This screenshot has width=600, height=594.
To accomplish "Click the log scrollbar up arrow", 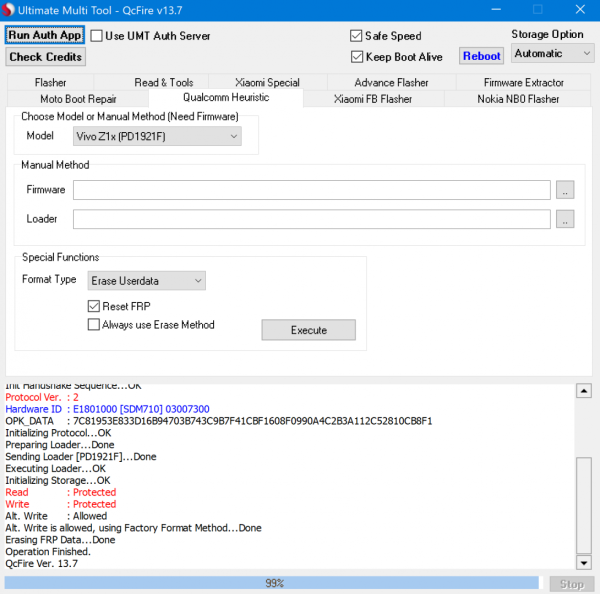I will [584, 391].
